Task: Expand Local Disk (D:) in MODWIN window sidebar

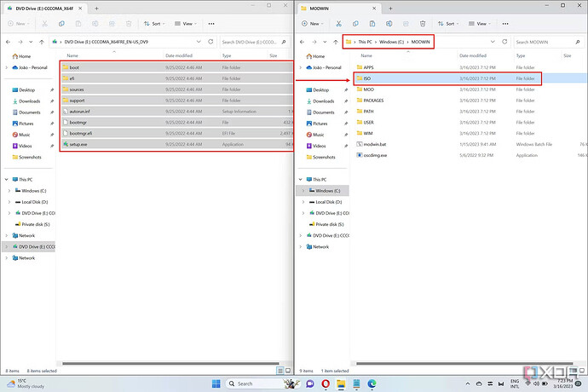Action: 303,202
